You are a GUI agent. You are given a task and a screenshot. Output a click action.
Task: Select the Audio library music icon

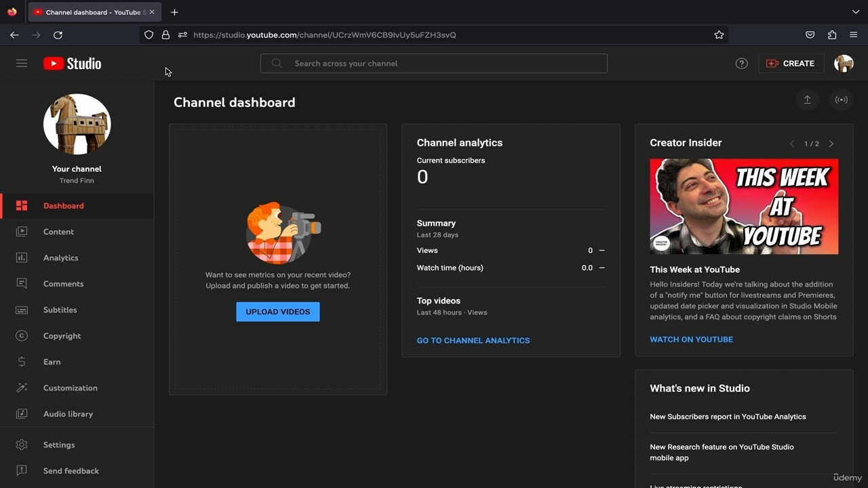pos(22,413)
